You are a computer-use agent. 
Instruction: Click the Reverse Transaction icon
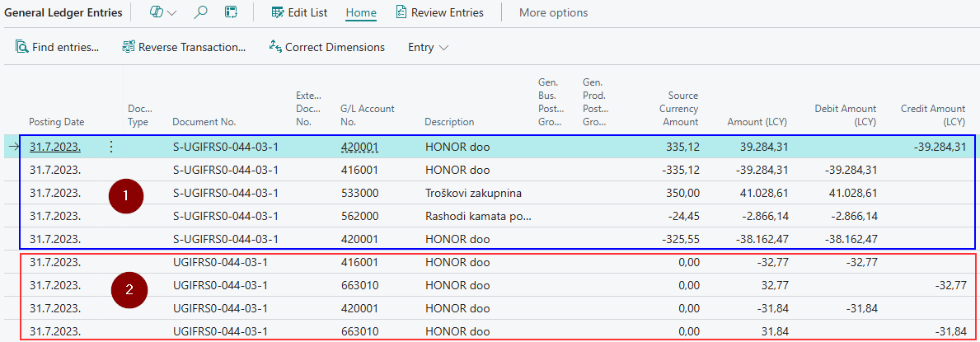pyautogui.click(x=129, y=47)
